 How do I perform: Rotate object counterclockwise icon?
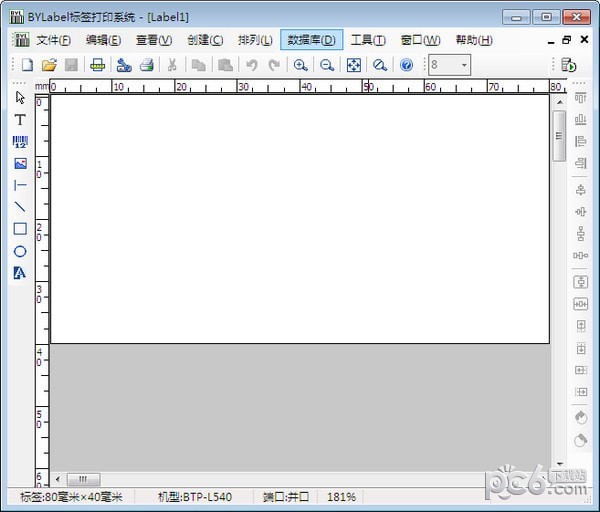pos(580,417)
